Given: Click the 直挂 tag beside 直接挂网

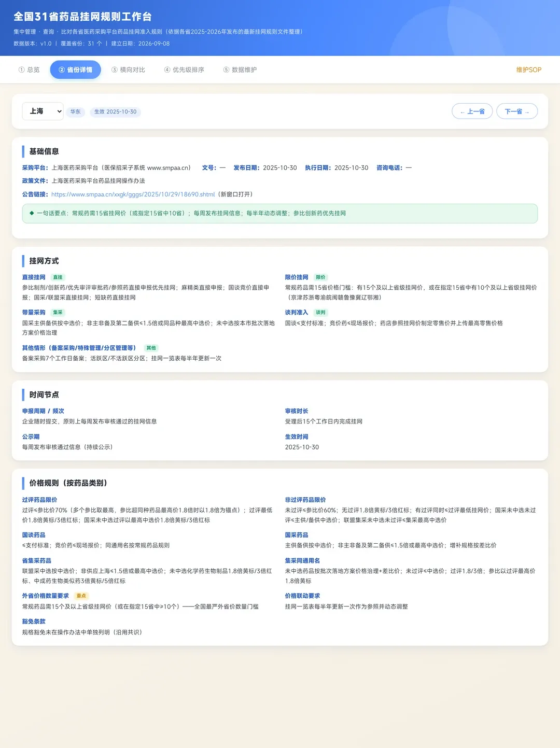Looking at the screenshot, I should tap(58, 277).
